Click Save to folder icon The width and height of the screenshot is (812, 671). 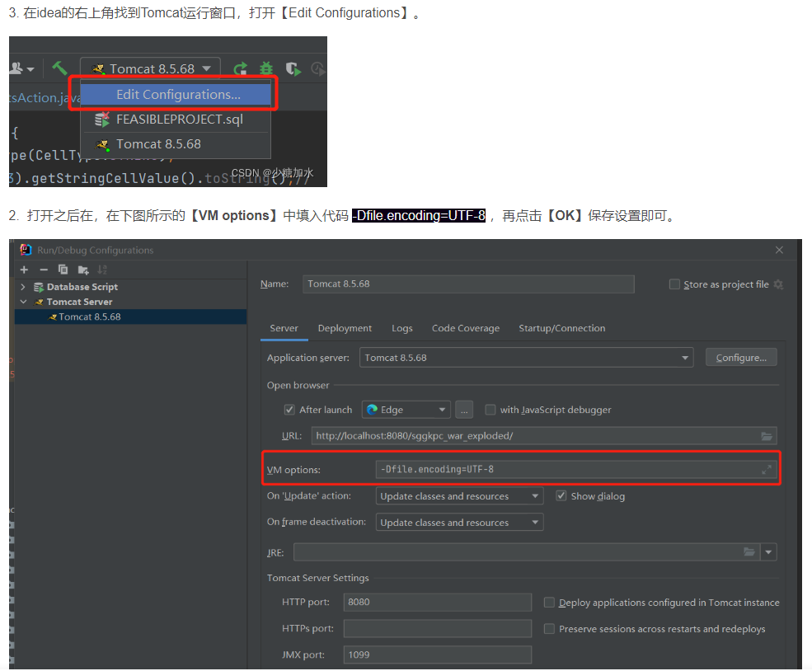click(83, 270)
